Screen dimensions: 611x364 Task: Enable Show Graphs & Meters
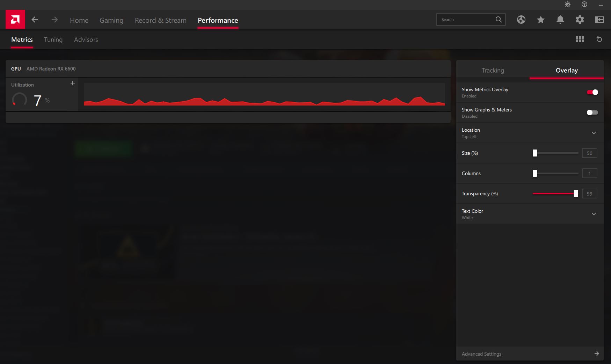pos(592,112)
